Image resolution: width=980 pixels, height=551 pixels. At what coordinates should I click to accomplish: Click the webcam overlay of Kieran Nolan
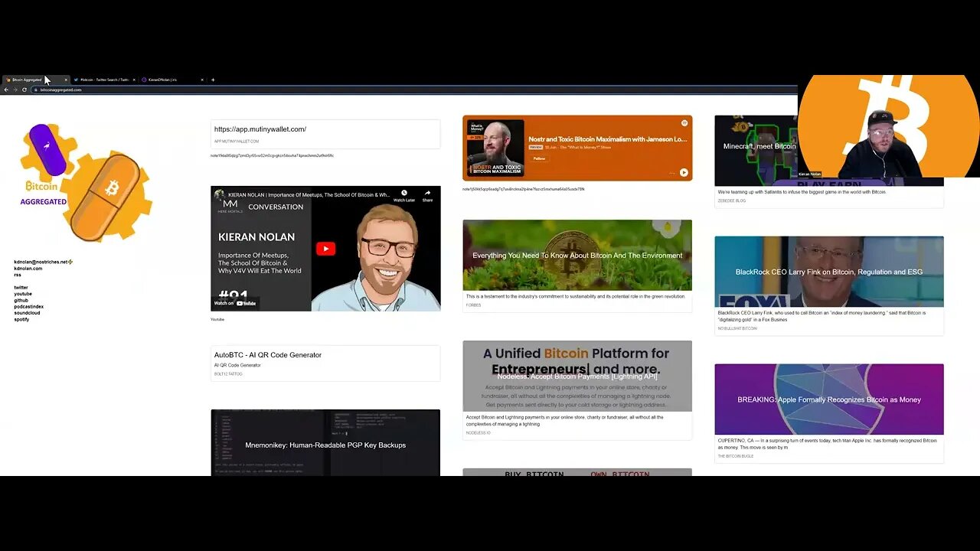coord(889,127)
